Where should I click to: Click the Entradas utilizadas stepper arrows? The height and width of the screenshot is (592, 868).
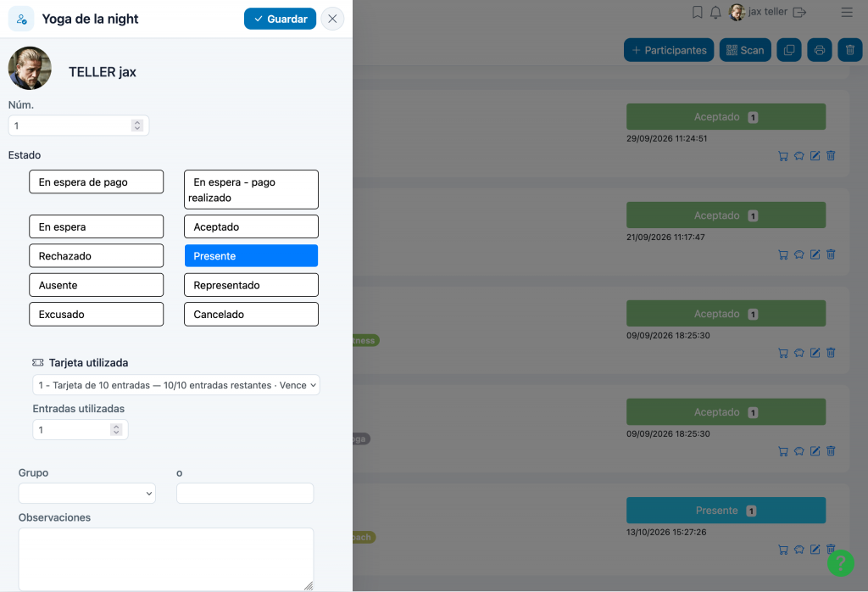(116, 430)
